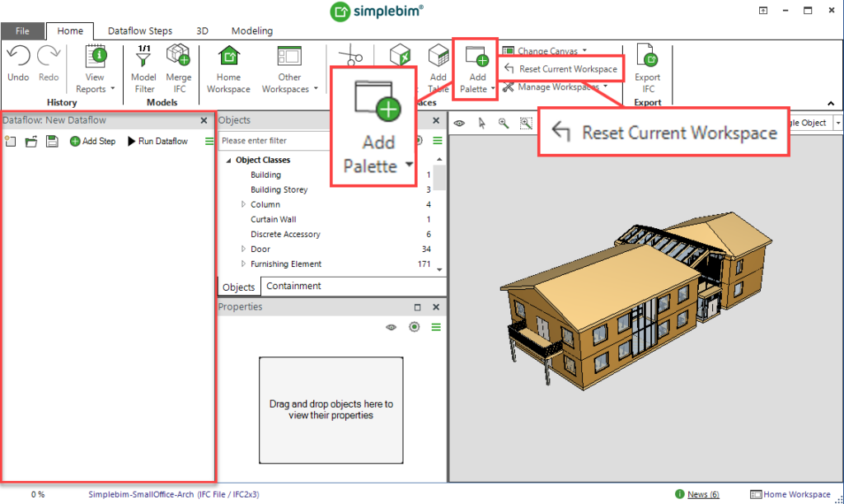This screenshot has width=844, height=504.
Task: Open the Other Workspaces menu button
Action: tap(289, 69)
